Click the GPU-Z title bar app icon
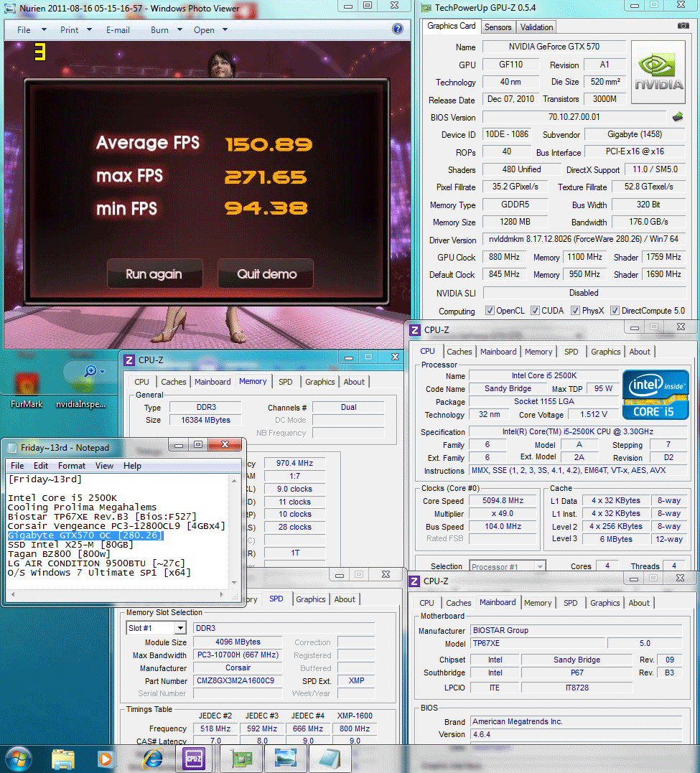 426,7
